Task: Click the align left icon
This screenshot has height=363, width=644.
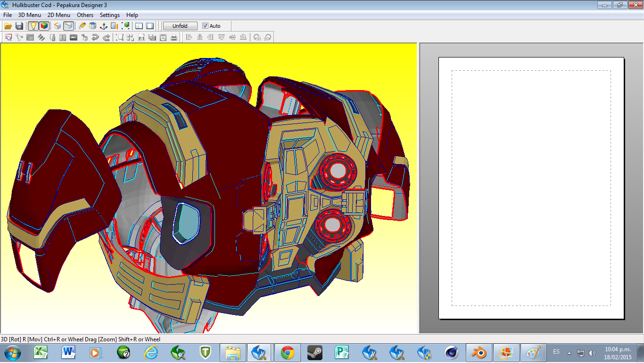Action: 189,37
